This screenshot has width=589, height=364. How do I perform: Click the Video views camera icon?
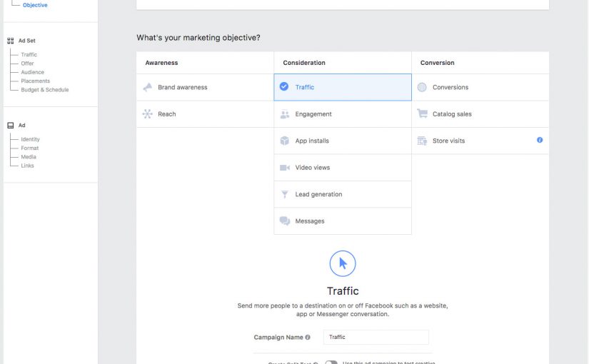click(x=285, y=168)
